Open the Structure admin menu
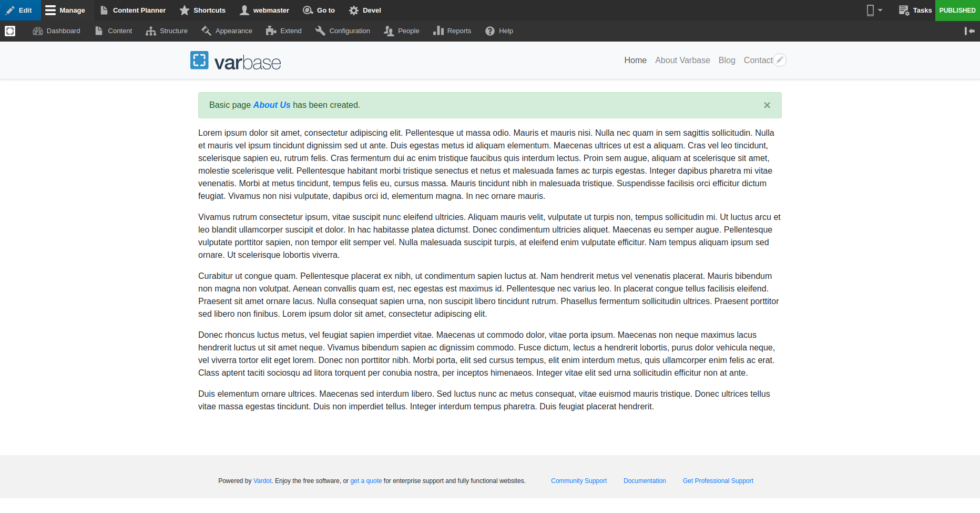 coord(167,31)
